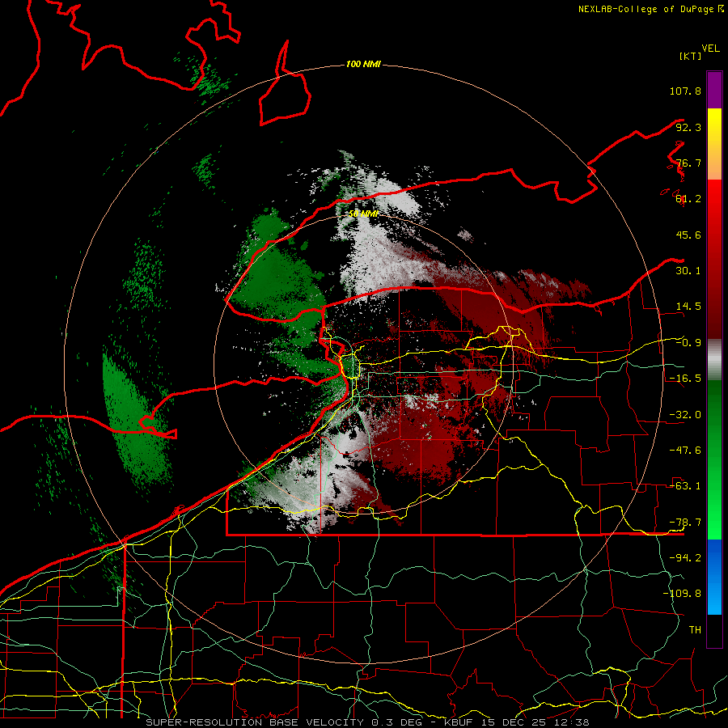The image size is (728, 728).
Task: Click the 92.3 scale label
Action: [688, 127]
